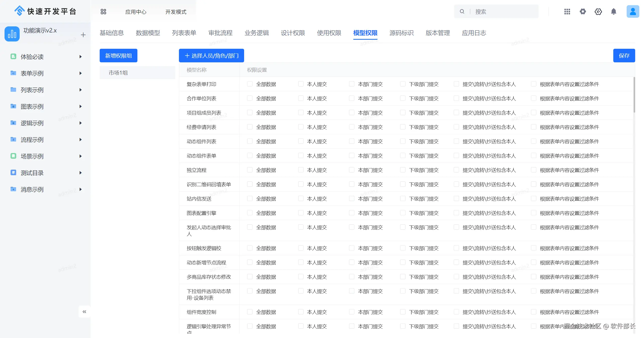Click the permission table vertical scrollbar
This screenshot has height=338, width=644.
pos(634,95)
